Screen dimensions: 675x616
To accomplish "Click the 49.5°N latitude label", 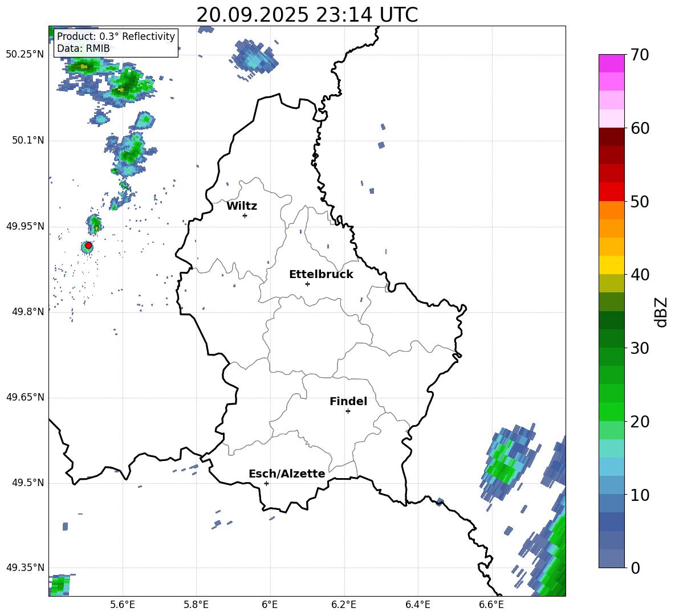I will (28, 483).
